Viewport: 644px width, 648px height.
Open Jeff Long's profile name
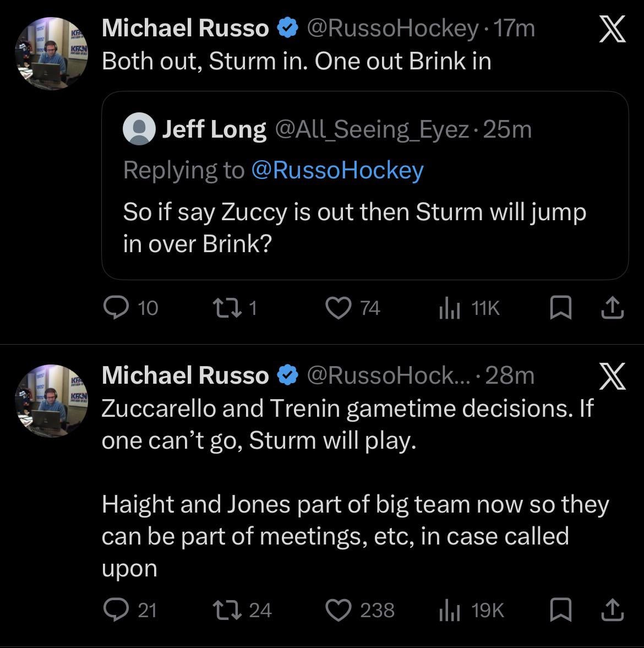tap(214, 130)
